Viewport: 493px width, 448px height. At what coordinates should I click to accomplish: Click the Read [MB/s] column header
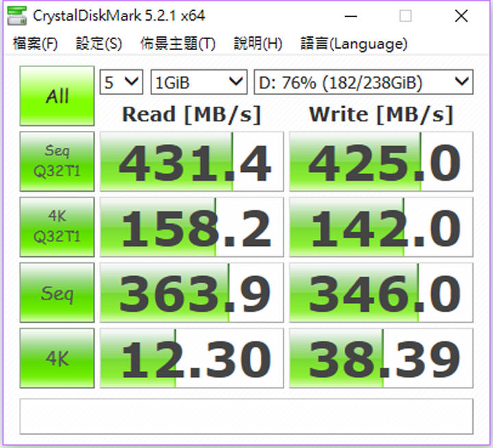pyautogui.click(x=192, y=114)
